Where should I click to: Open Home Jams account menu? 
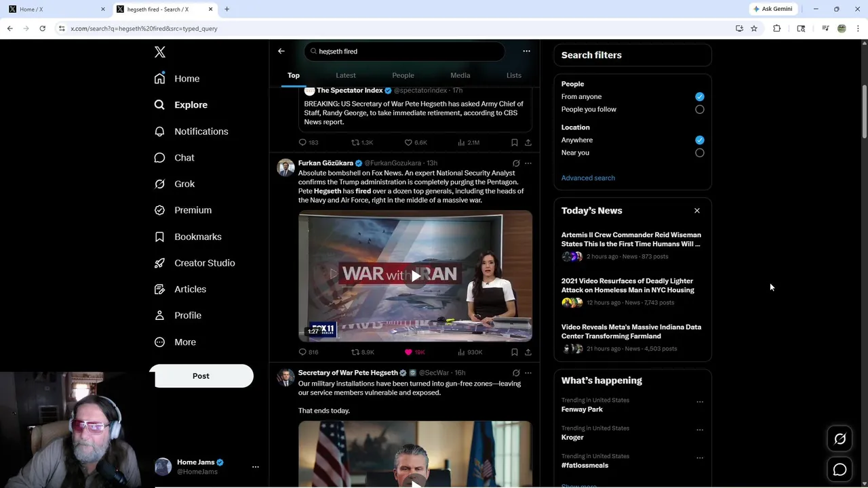207,467
